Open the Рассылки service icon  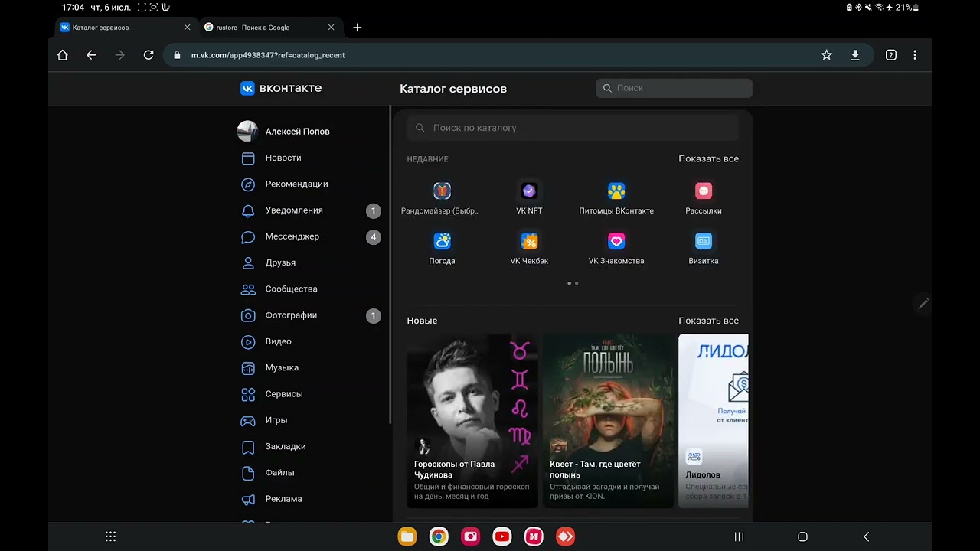tap(704, 191)
